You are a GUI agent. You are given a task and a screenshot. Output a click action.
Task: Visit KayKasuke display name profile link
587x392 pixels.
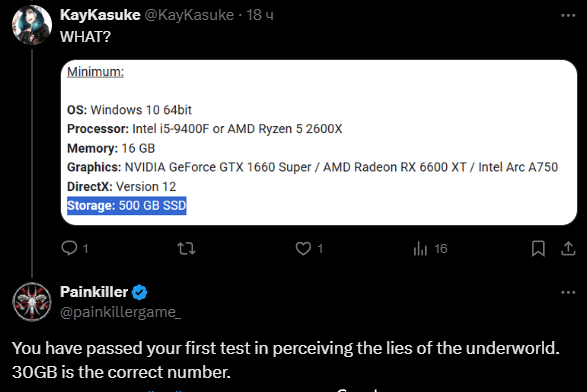pos(100,15)
